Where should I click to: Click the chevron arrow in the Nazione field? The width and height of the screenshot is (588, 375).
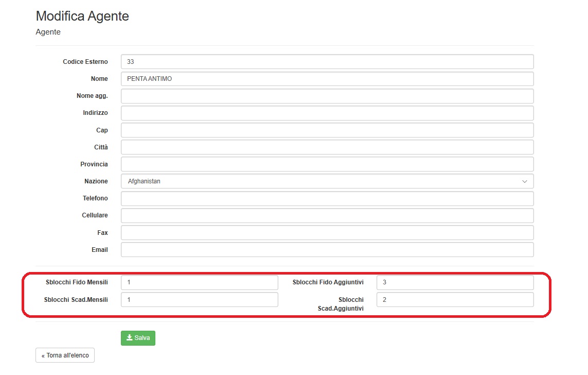[x=524, y=181]
